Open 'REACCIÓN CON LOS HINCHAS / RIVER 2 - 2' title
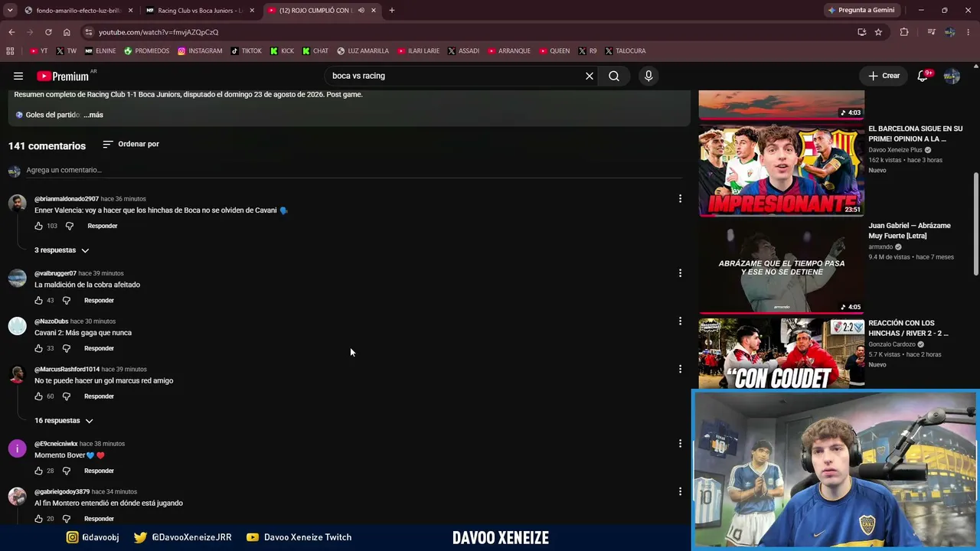 [x=908, y=328]
